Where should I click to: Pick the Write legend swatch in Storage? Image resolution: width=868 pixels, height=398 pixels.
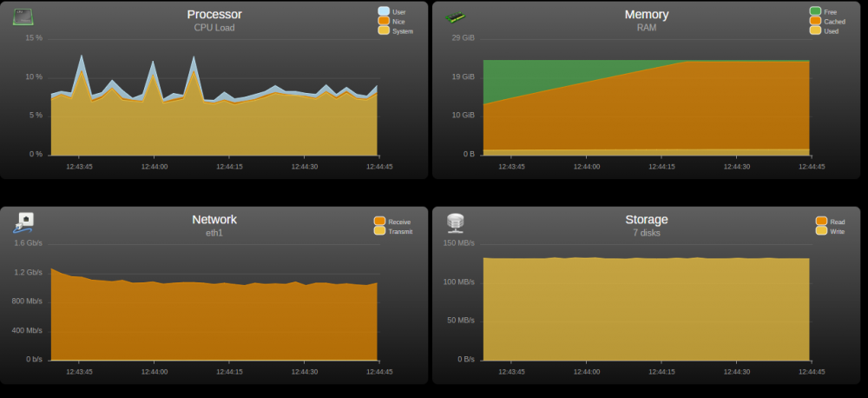(x=821, y=230)
